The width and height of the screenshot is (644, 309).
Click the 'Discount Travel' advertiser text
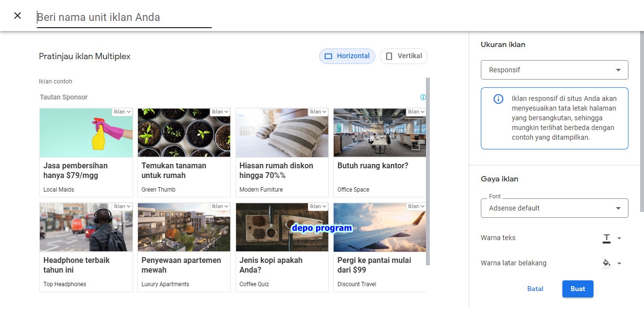coord(357,284)
